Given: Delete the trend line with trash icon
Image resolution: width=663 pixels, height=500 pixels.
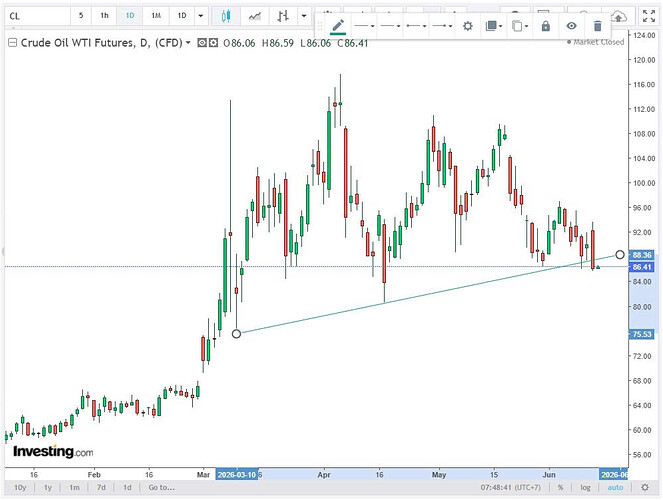Looking at the screenshot, I should (x=597, y=26).
